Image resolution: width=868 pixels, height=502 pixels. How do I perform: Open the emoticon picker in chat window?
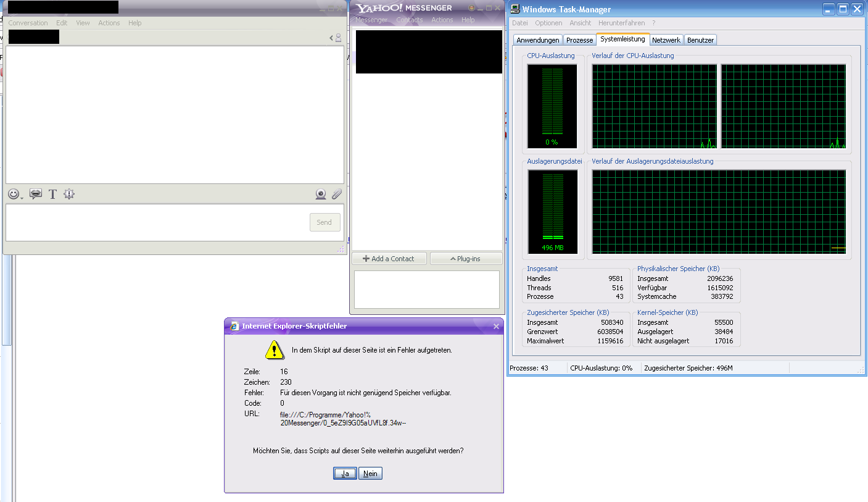14,194
